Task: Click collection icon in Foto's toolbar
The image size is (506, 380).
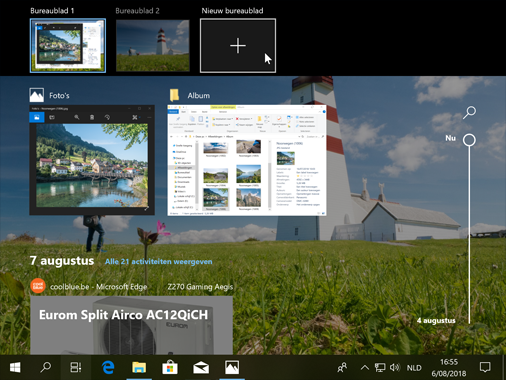Action: point(37,117)
